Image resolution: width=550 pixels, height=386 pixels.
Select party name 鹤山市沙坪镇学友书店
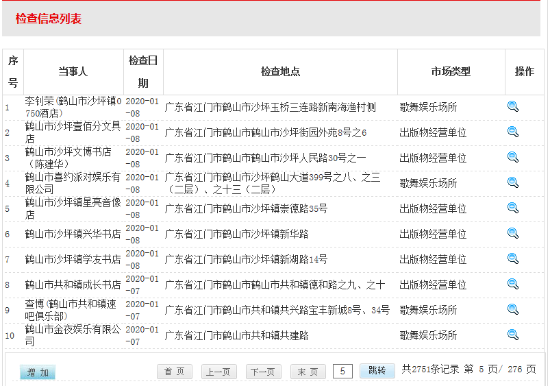pyautogui.click(x=73, y=259)
